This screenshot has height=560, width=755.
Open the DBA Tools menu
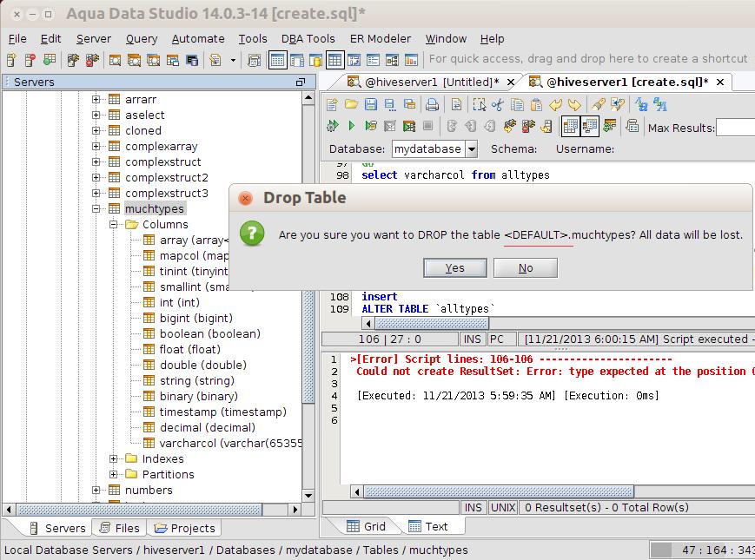(308, 38)
